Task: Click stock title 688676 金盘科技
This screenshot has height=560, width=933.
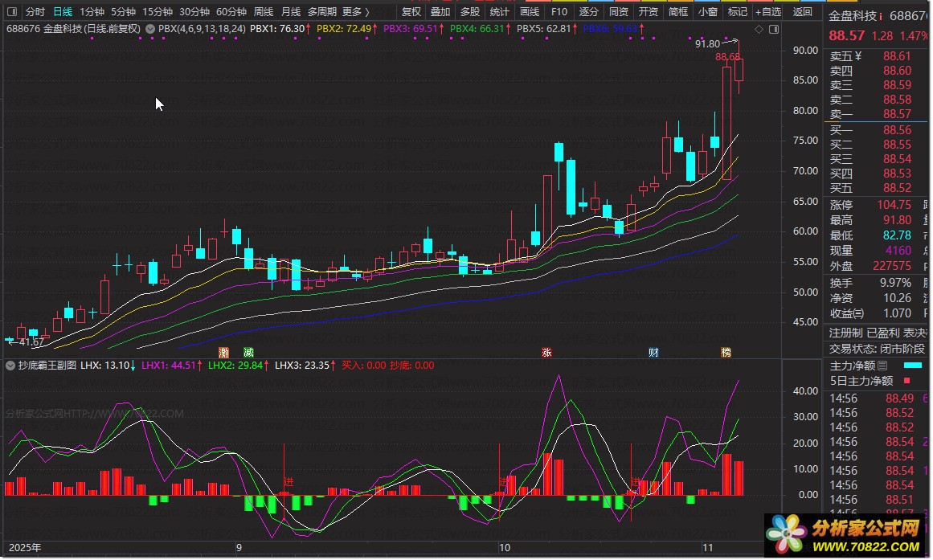Action: [74, 29]
